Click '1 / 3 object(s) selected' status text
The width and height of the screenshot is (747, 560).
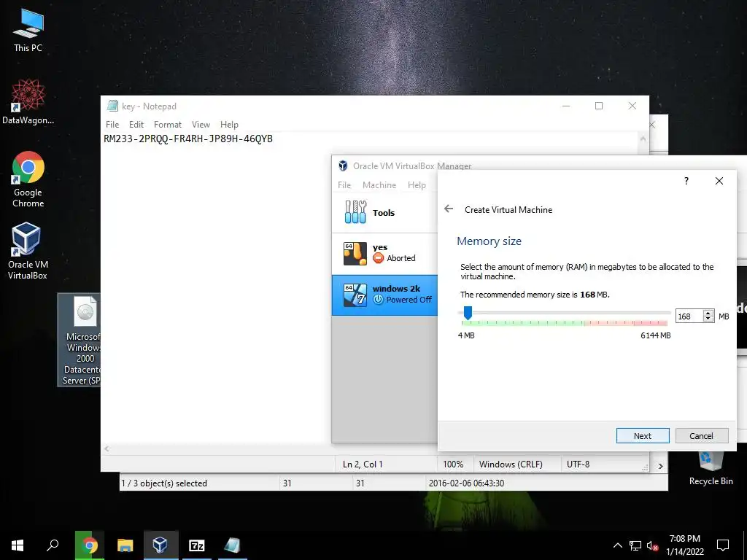pyautogui.click(x=164, y=483)
